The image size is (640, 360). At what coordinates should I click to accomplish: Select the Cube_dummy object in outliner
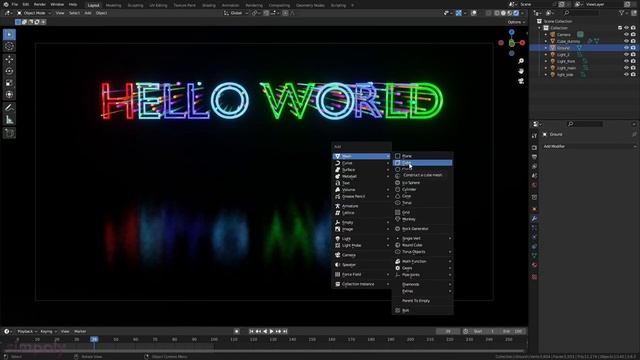tap(568, 41)
